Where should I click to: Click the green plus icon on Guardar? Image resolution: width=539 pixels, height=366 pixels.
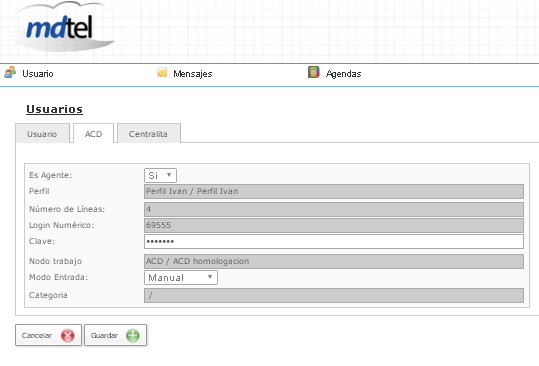(x=133, y=335)
